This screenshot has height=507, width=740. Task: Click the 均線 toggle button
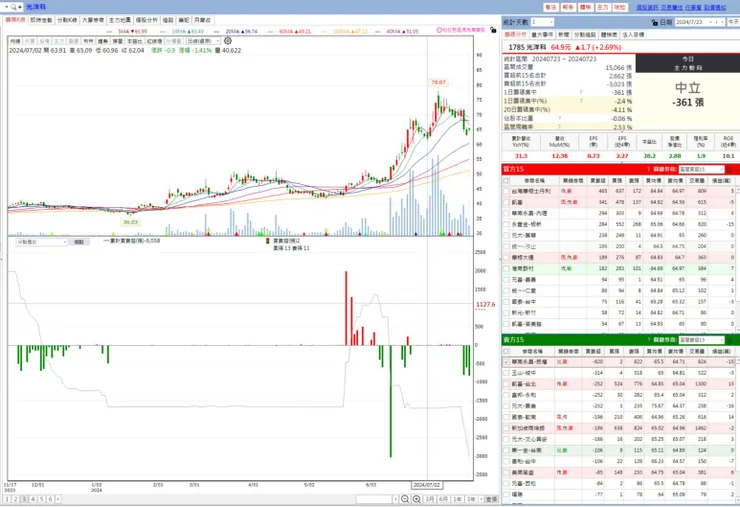16,41
